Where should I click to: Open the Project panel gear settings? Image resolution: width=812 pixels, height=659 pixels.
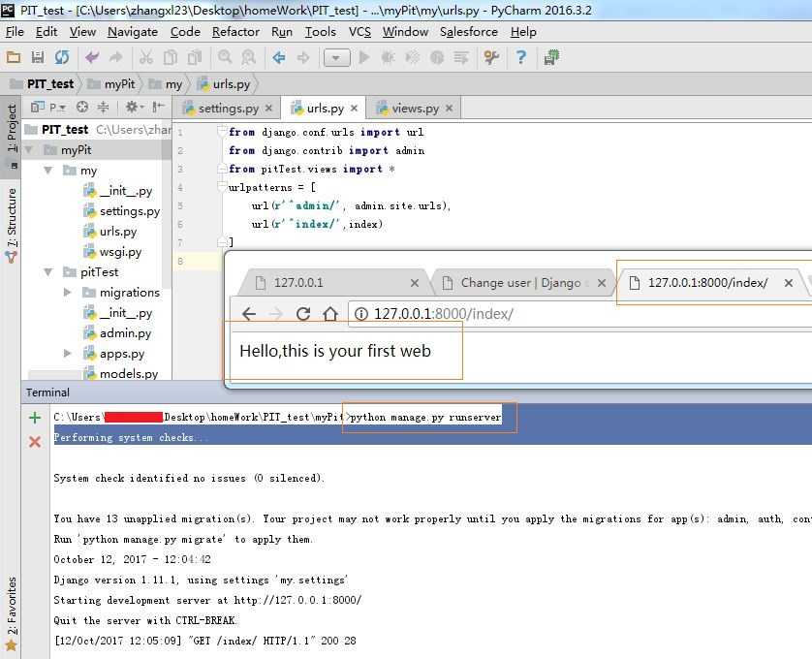(x=134, y=108)
